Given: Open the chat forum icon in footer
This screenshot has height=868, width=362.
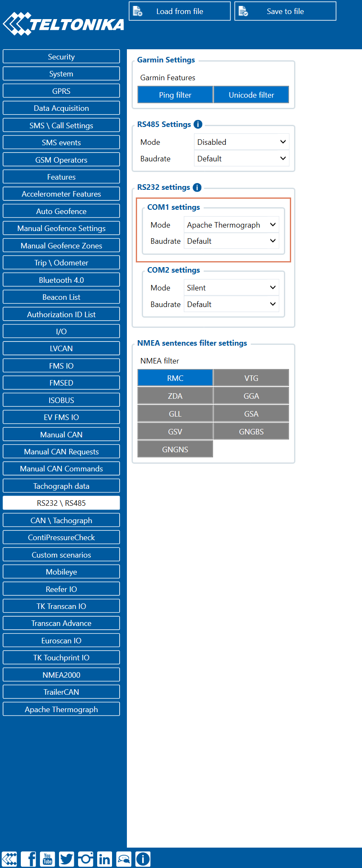Looking at the screenshot, I should (x=123, y=859).
